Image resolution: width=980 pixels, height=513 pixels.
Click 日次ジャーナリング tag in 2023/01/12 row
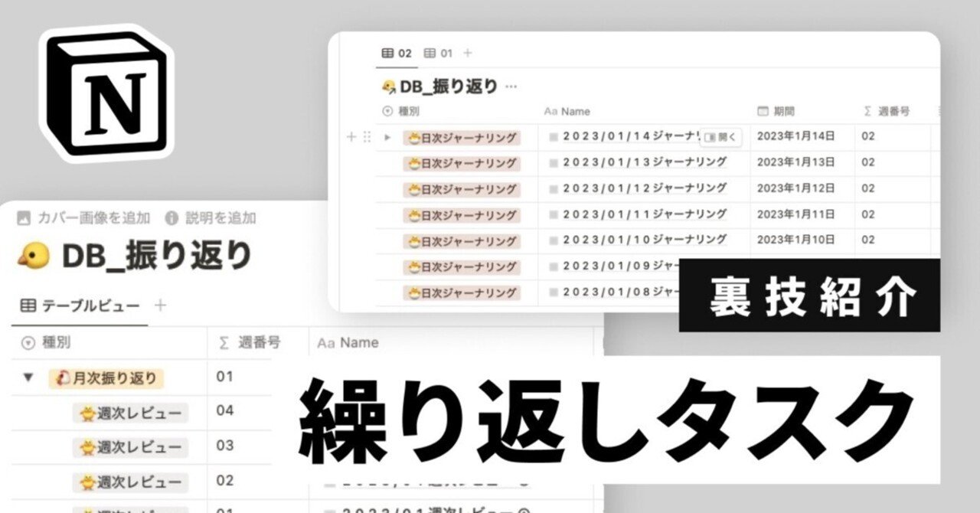(x=462, y=189)
